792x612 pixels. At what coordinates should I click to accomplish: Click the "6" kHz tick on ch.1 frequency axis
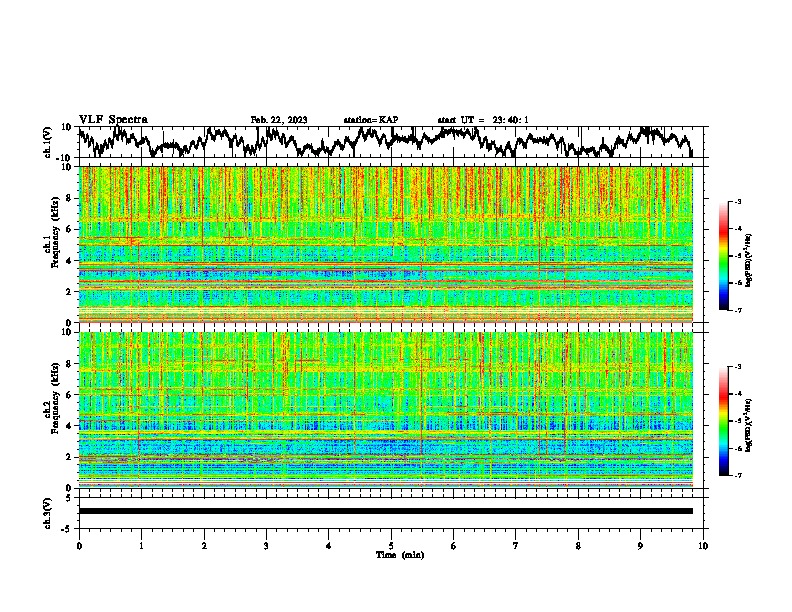click(x=70, y=229)
